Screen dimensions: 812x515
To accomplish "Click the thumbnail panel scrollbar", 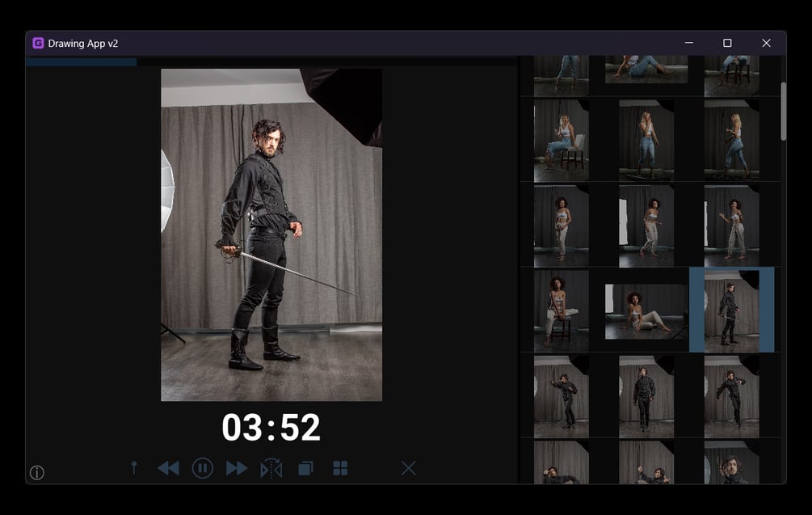I will tap(783, 111).
